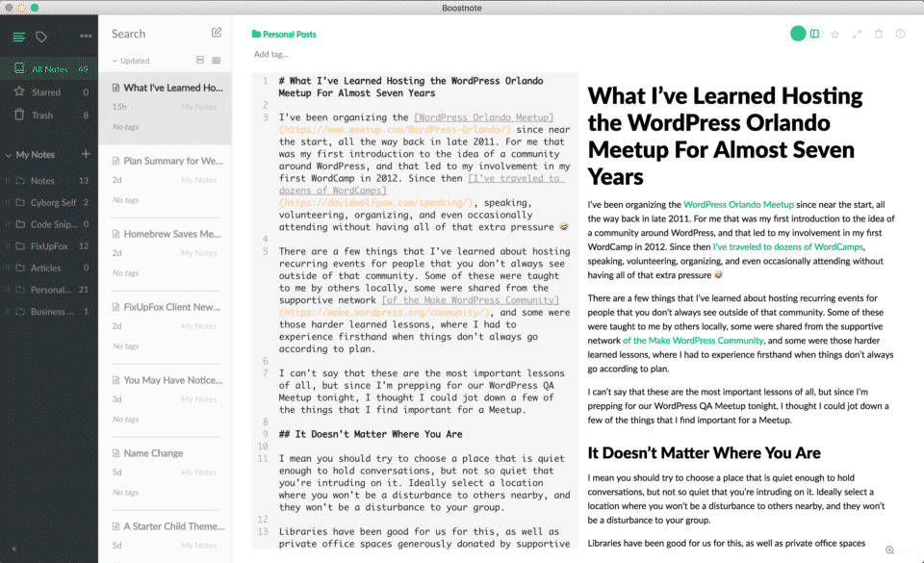The image size is (924, 563).
Task: Open the Business ... folder
Action: tap(49, 312)
